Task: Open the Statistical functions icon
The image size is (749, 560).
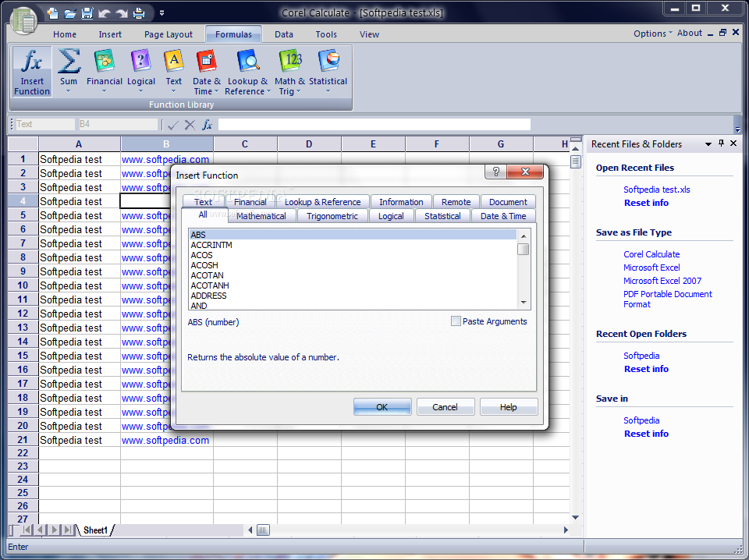Action: 328,62
